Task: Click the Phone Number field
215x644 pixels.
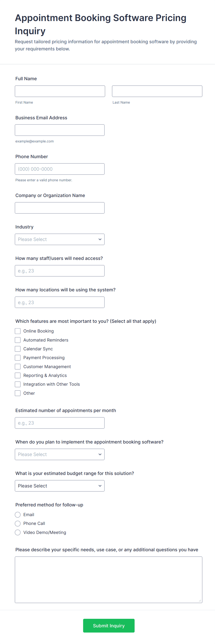Action: (59, 169)
